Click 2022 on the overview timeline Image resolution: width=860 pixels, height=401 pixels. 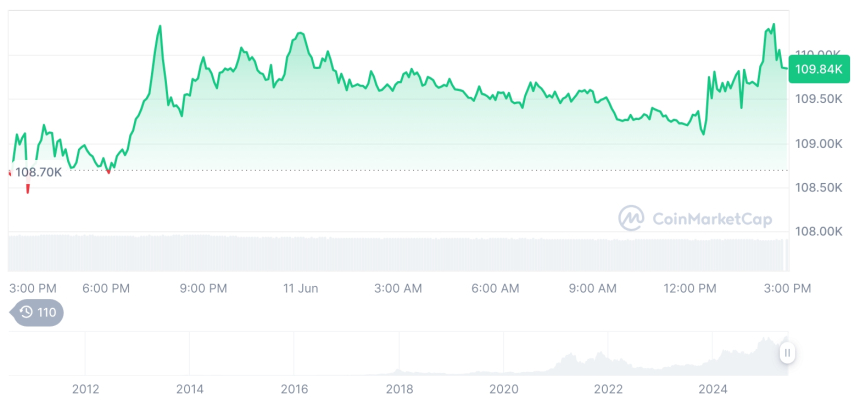pyautogui.click(x=608, y=388)
